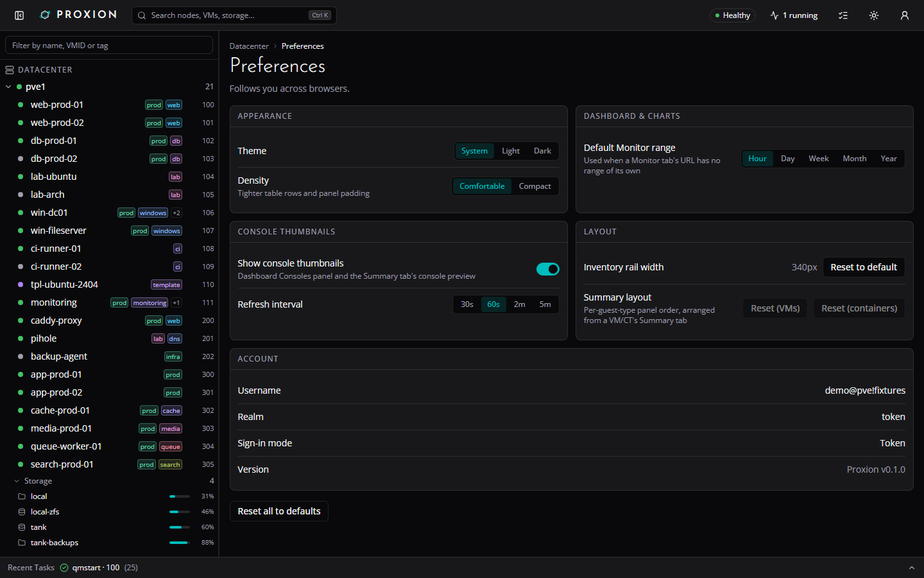This screenshot has height=578, width=924.
Task: Click tpl-ubuntu-2404 purple status dot
Action: click(x=20, y=285)
